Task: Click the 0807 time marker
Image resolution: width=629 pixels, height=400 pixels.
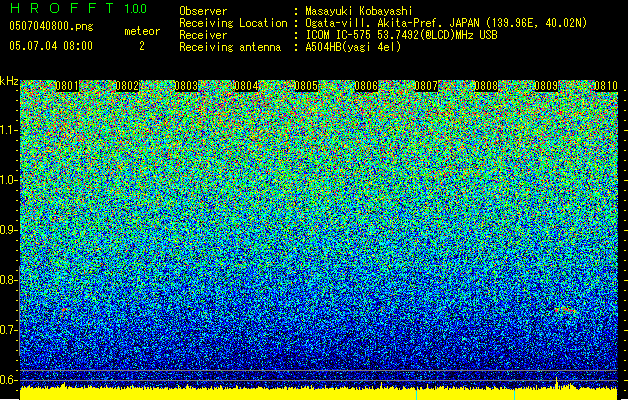Action: pos(426,86)
